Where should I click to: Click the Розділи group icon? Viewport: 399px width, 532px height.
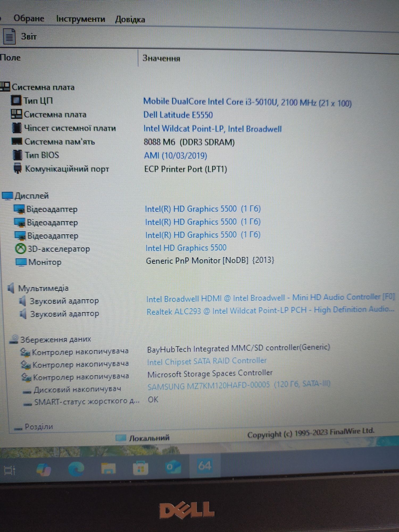(x=18, y=429)
